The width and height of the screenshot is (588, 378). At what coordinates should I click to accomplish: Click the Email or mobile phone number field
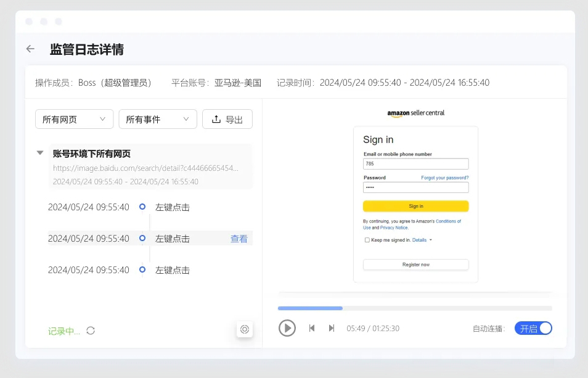click(x=415, y=164)
